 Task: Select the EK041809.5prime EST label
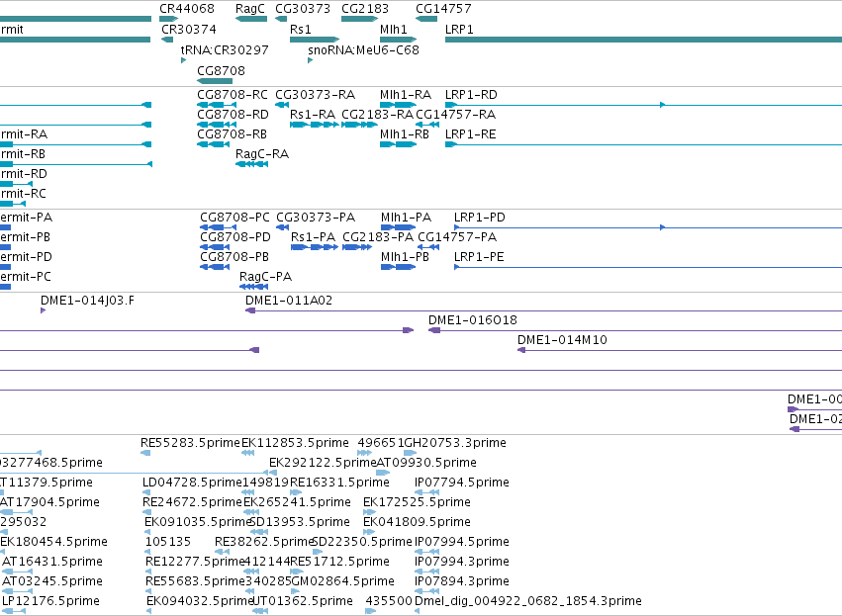[x=417, y=523]
